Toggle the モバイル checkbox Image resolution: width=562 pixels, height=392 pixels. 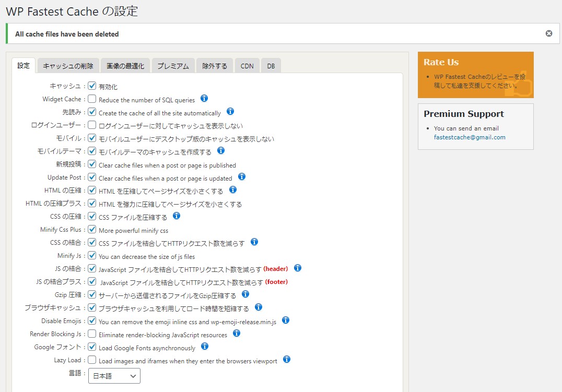click(x=92, y=138)
